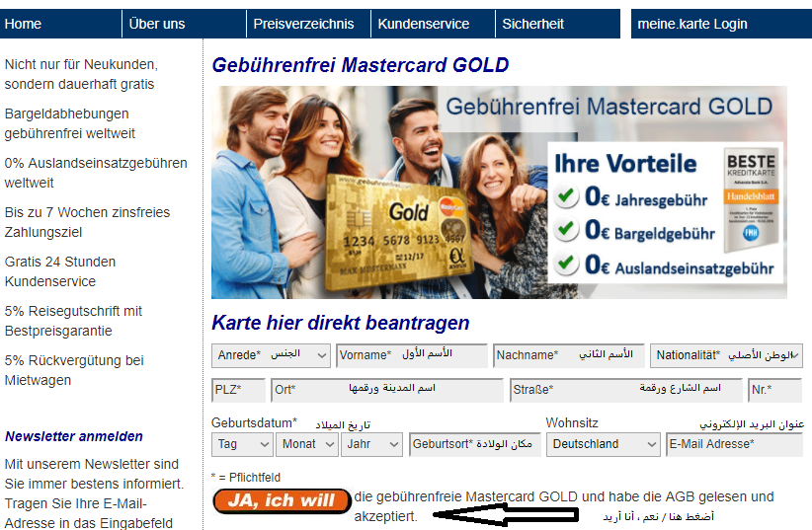Go to the Über uns page
This screenshot has height=530, width=812.
[x=184, y=24]
